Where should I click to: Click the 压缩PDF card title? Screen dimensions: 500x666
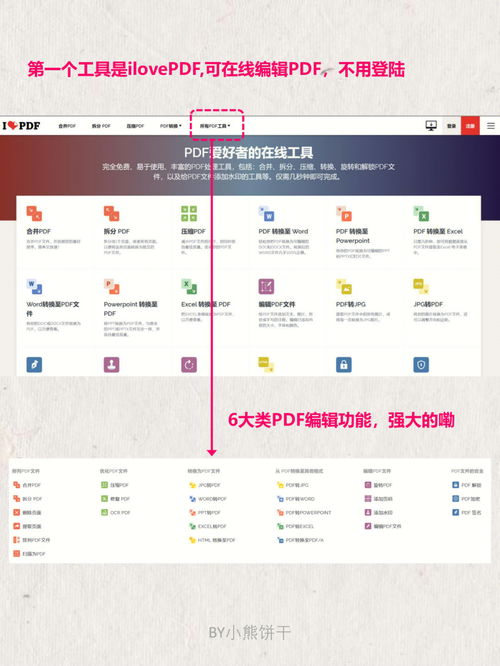193,231
